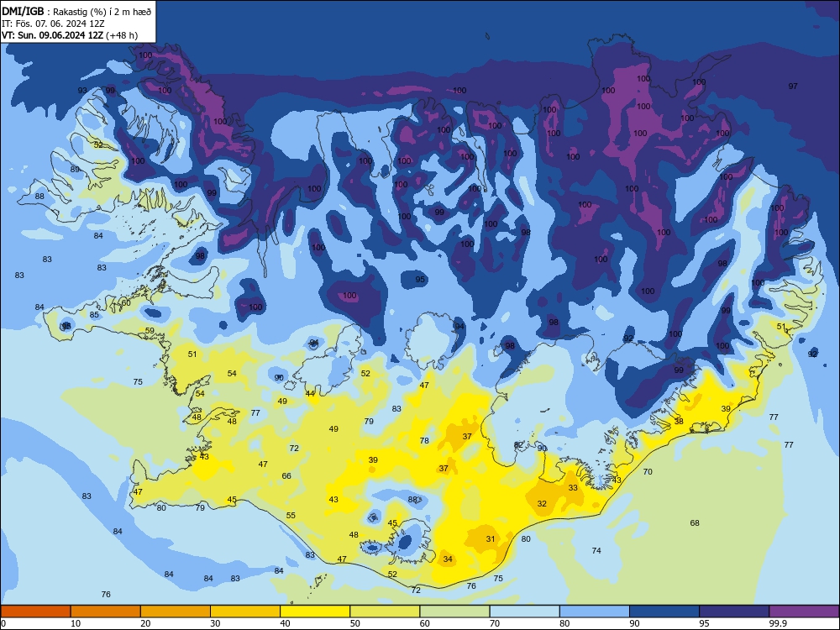Click the sky blue 80–90 legend swatch

595,612
